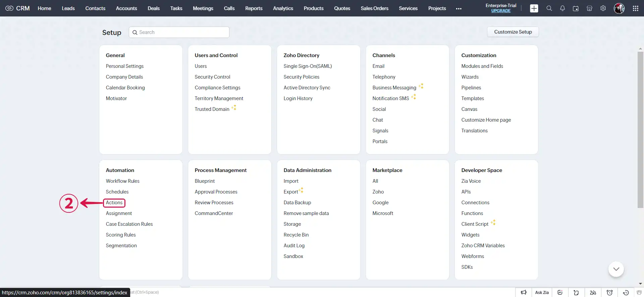
Task: Open the Reports module tab
Action: [x=254, y=8]
